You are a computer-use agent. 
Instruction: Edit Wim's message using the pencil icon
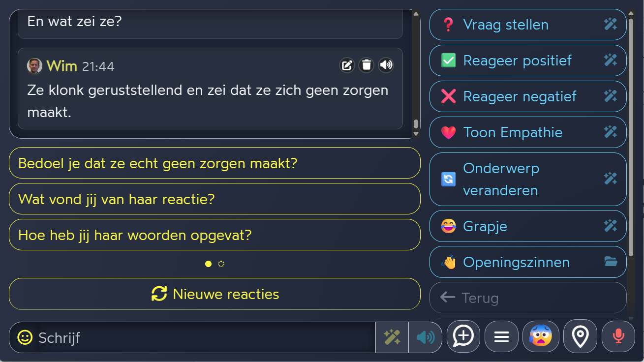click(347, 65)
